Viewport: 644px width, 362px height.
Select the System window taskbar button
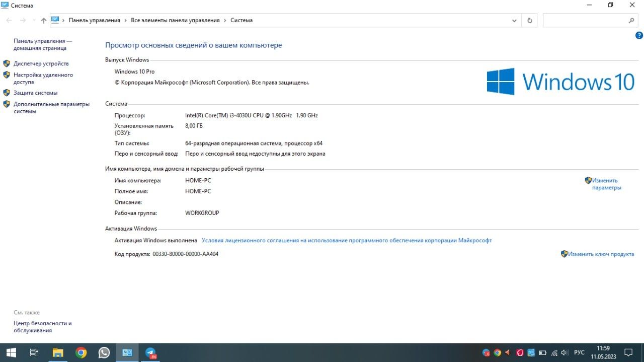[127, 352]
